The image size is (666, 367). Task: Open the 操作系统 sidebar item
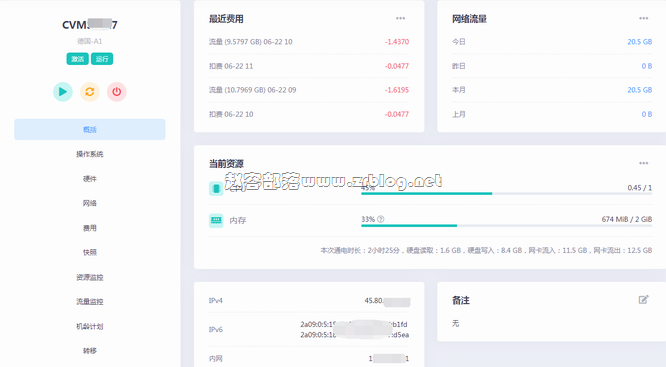90,154
